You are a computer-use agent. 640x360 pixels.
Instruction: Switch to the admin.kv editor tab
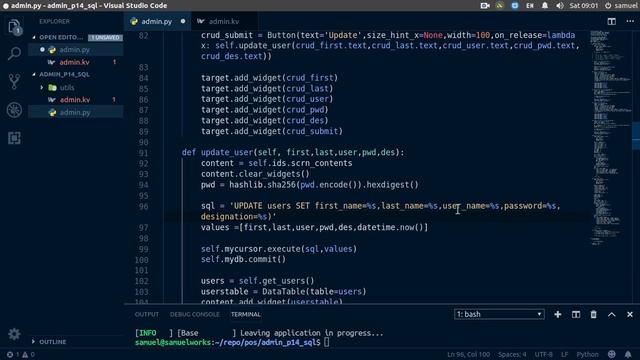pos(223,21)
